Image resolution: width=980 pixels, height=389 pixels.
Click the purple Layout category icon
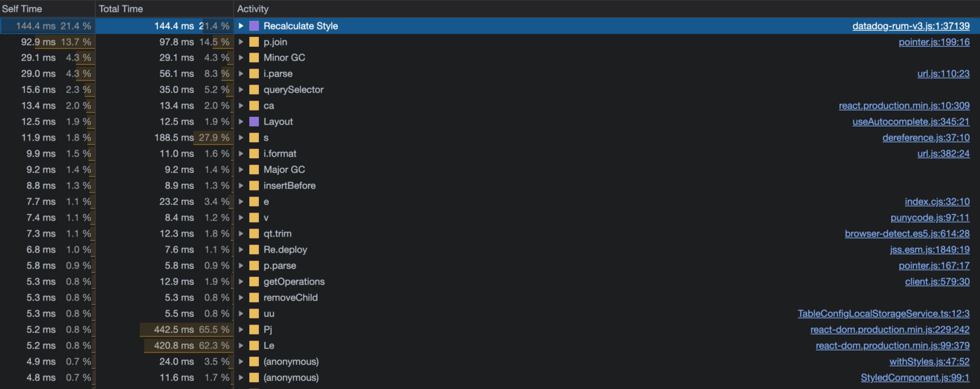[x=254, y=122]
